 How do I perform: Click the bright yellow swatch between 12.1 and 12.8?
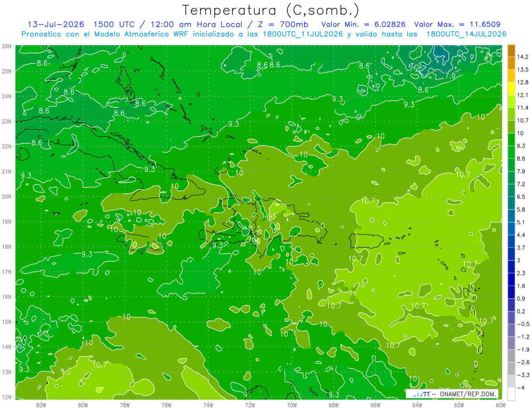point(512,89)
